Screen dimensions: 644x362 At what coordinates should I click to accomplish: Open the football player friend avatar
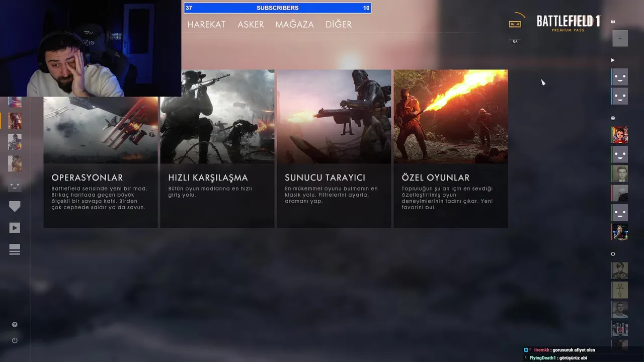click(x=620, y=232)
